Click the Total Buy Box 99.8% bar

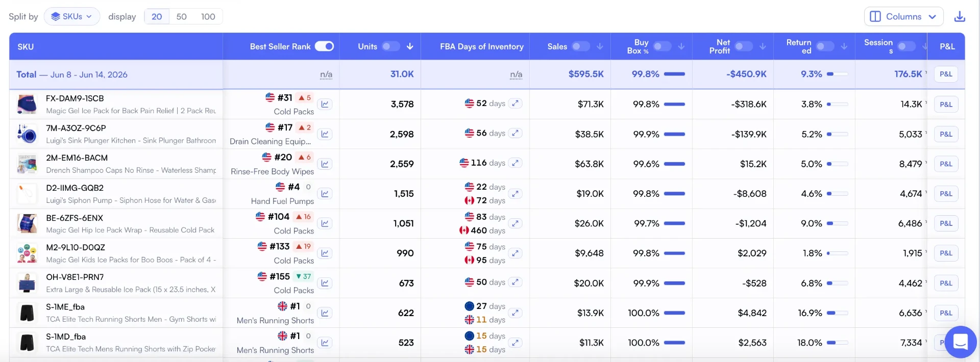click(674, 74)
